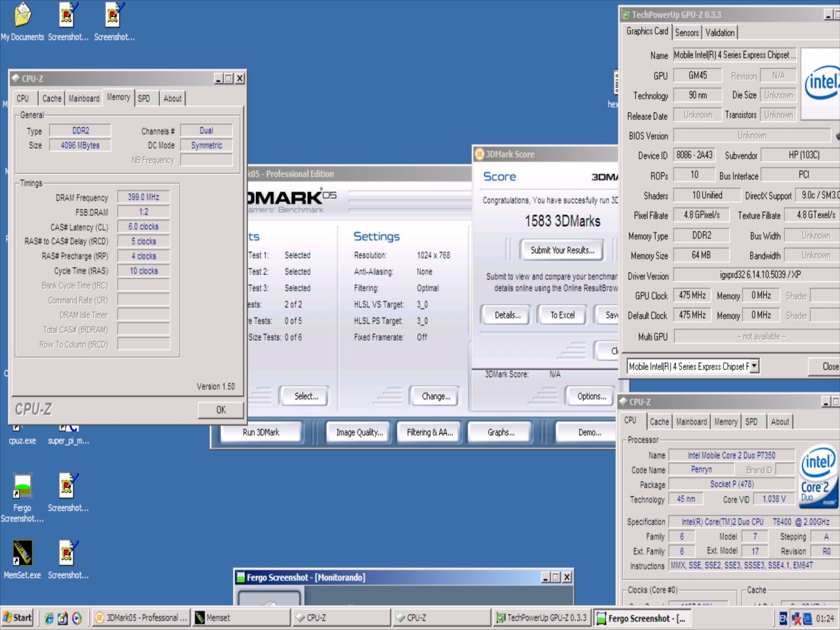Click the Intel logo in GPU-Z

coord(822,83)
